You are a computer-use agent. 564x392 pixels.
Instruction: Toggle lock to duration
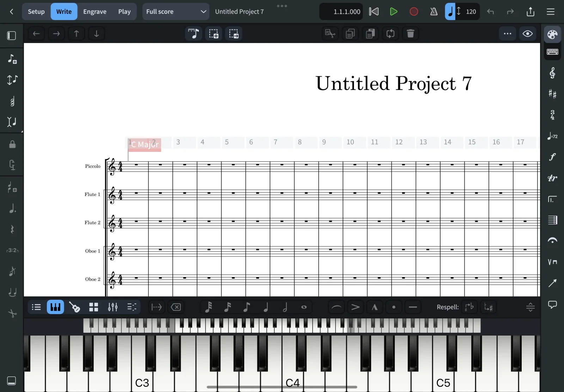coord(12,145)
